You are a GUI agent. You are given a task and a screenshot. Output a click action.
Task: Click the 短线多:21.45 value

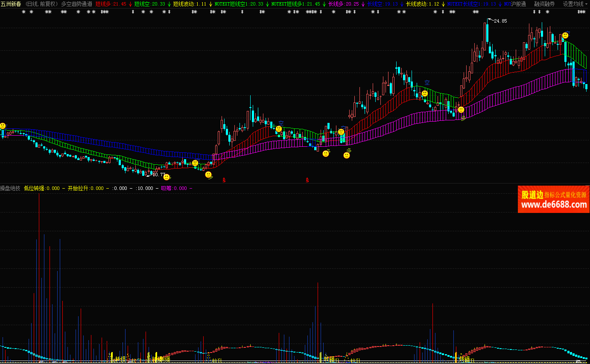click(x=111, y=4)
